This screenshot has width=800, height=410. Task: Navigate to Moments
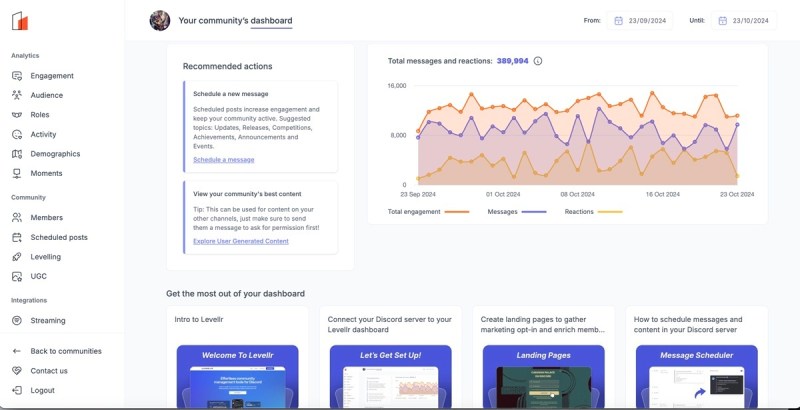[x=46, y=173]
